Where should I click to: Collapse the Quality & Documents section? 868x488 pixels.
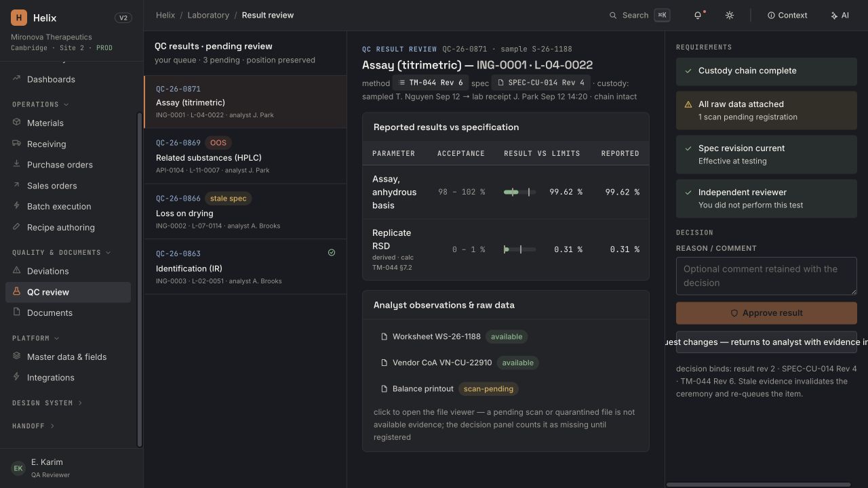(x=62, y=252)
